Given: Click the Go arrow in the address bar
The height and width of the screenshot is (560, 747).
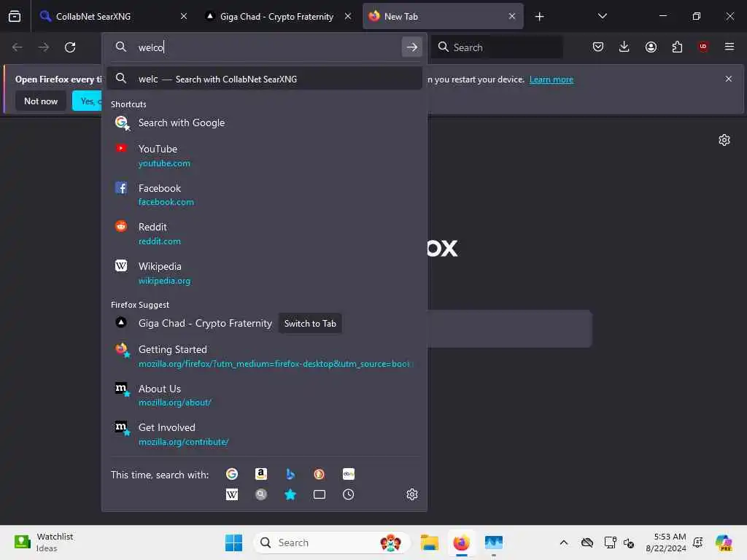Looking at the screenshot, I should click(x=412, y=47).
